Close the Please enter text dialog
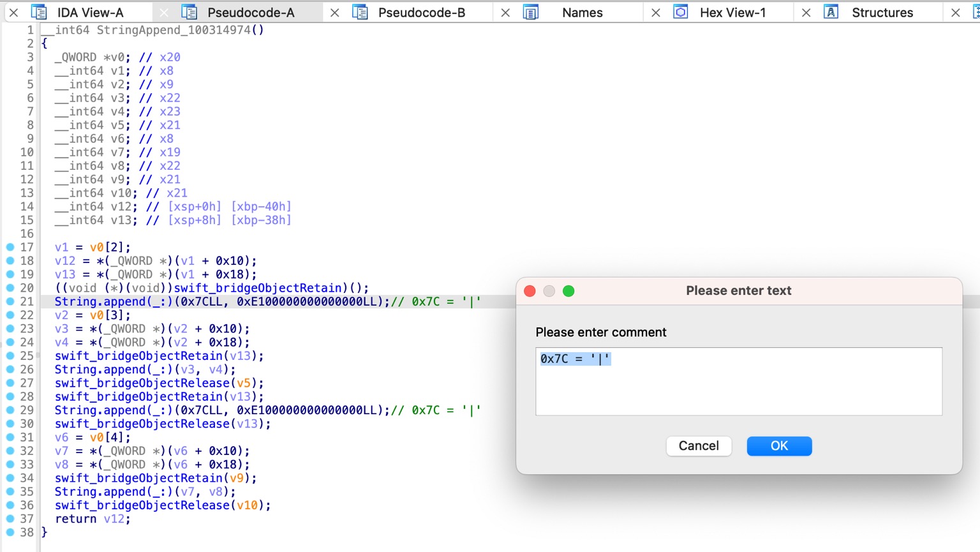Screen dimensions: 980x552 [x=530, y=291]
